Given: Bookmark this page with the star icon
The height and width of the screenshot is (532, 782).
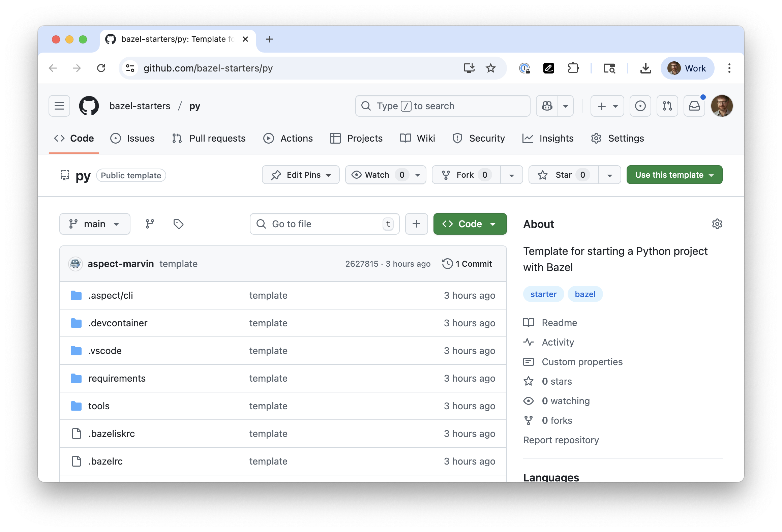Looking at the screenshot, I should [x=491, y=68].
